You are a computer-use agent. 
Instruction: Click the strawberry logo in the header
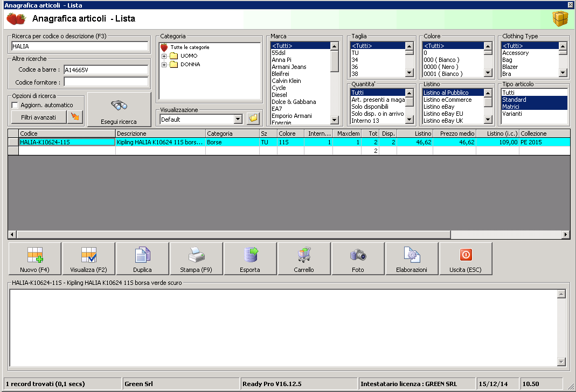point(16,19)
